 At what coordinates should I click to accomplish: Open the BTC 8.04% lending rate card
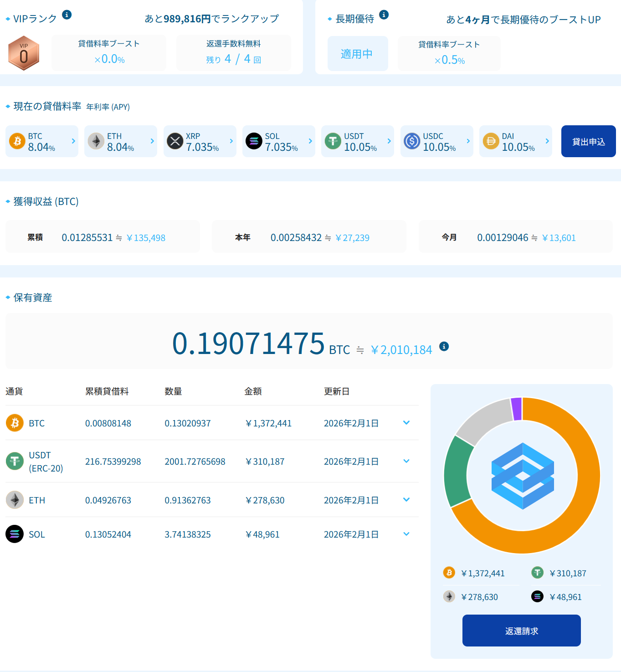(42, 141)
